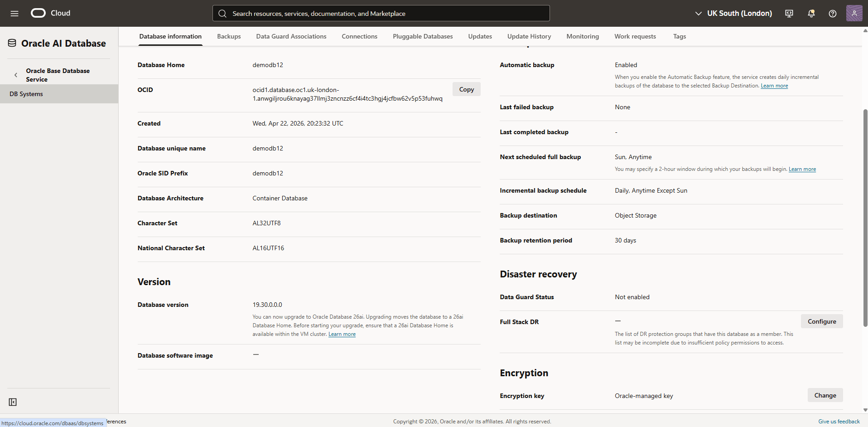Click the Sun, Anytime full backup value

pyautogui.click(x=633, y=157)
